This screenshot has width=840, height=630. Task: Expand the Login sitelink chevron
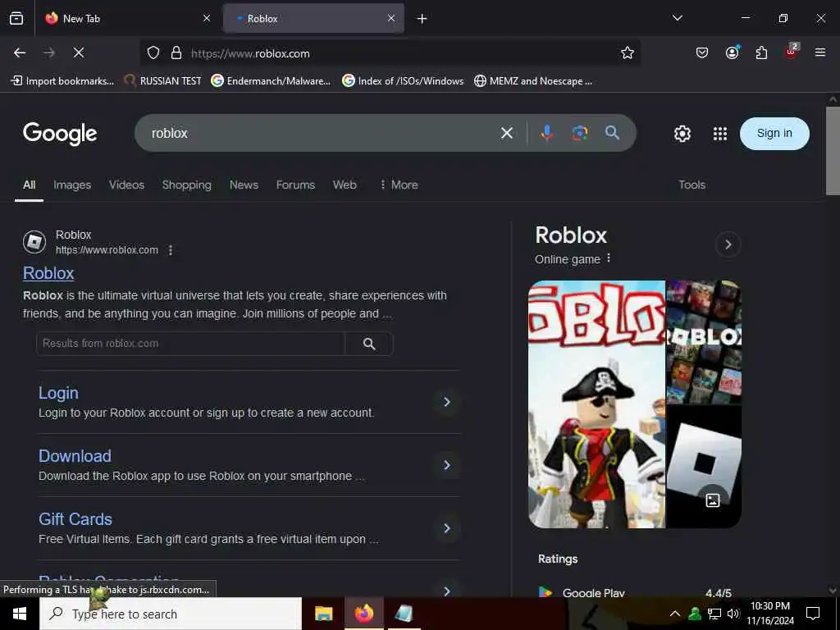pyautogui.click(x=447, y=402)
